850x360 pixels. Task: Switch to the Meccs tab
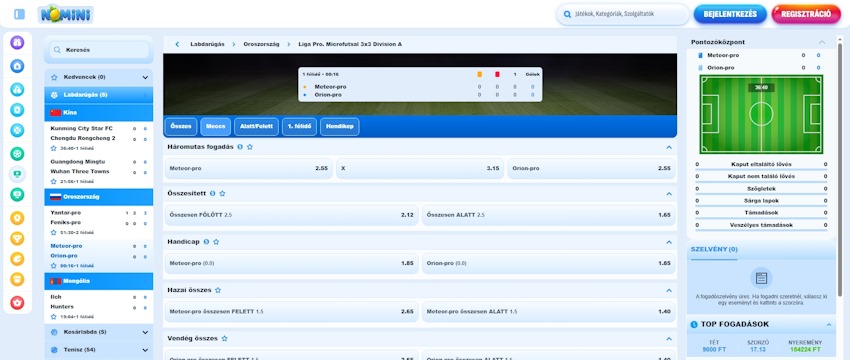[216, 126]
